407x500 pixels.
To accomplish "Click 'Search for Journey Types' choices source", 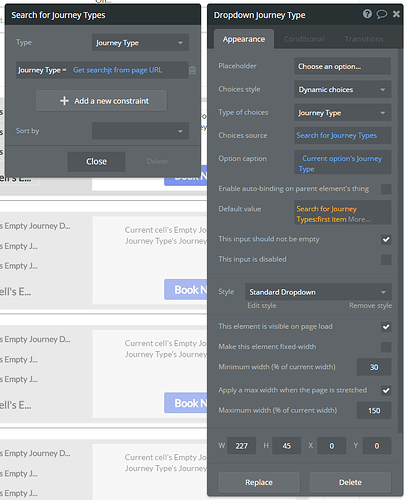I will tap(337, 135).
